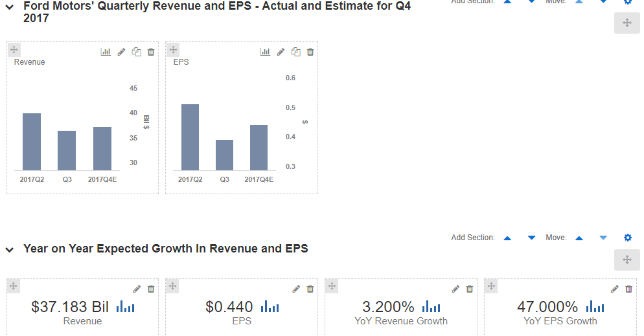Collapse the Year on Year Expected Growth section
Viewport: 644px width, 336px height.
[x=10, y=249]
